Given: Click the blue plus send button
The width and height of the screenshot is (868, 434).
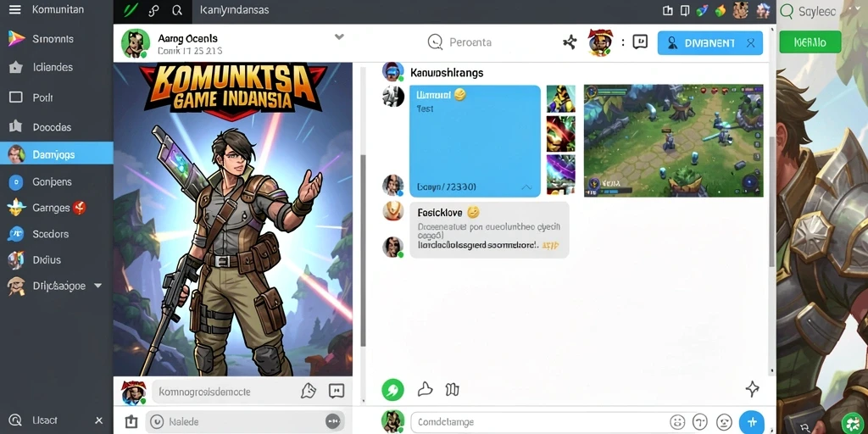Looking at the screenshot, I should click(x=752, y=422).
